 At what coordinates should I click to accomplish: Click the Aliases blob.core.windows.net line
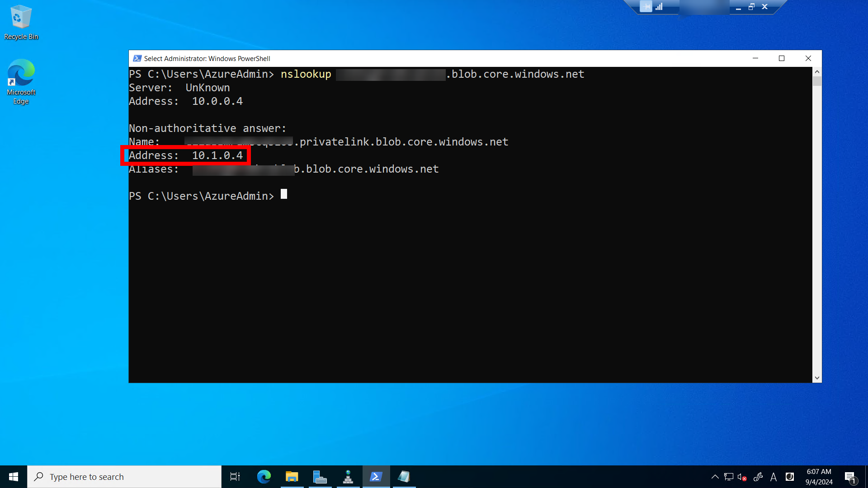click(x=284, y=169)
